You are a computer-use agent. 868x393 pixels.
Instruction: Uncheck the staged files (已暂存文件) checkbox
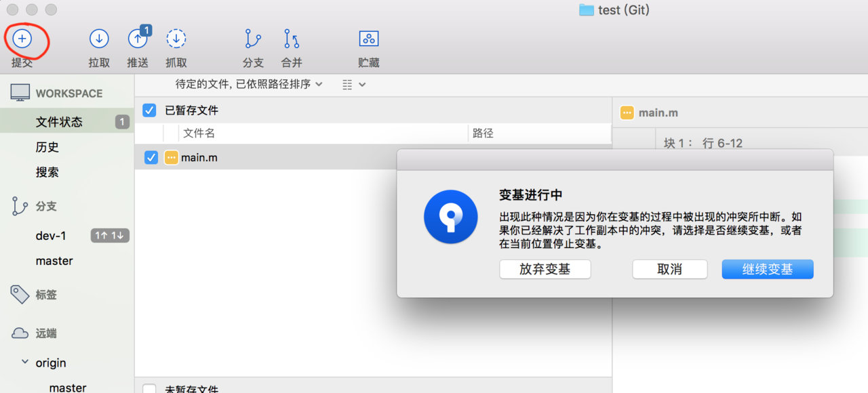(150, 110)
